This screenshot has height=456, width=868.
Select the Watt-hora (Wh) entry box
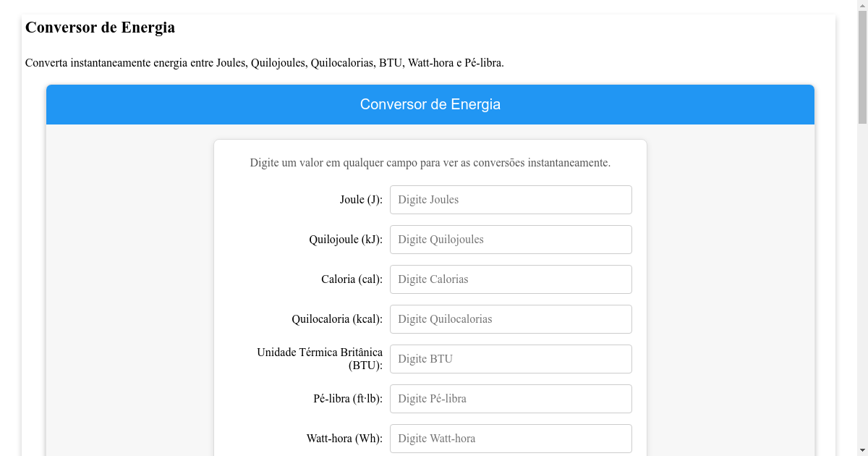[510, 438]
